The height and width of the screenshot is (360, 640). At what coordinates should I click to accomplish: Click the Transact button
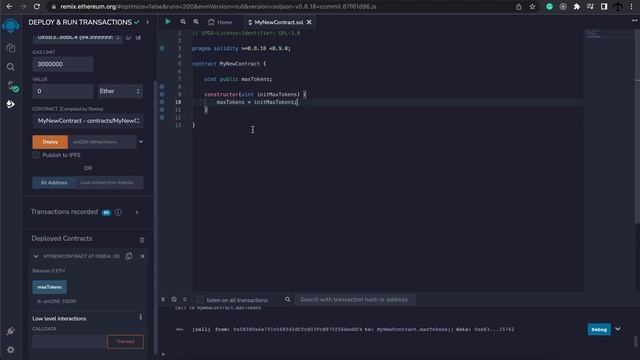pyautogui.click(x=125, y=342)
